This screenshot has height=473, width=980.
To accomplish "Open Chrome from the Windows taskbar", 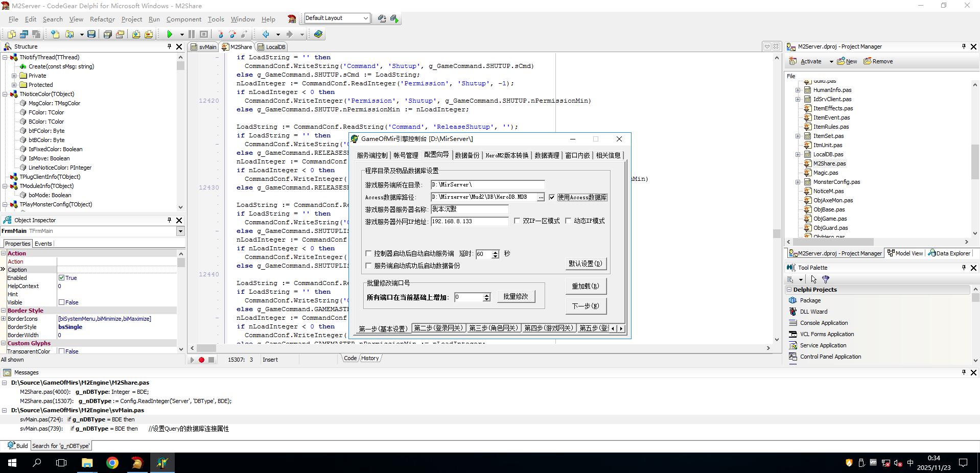I will click(x=112, y=463).
